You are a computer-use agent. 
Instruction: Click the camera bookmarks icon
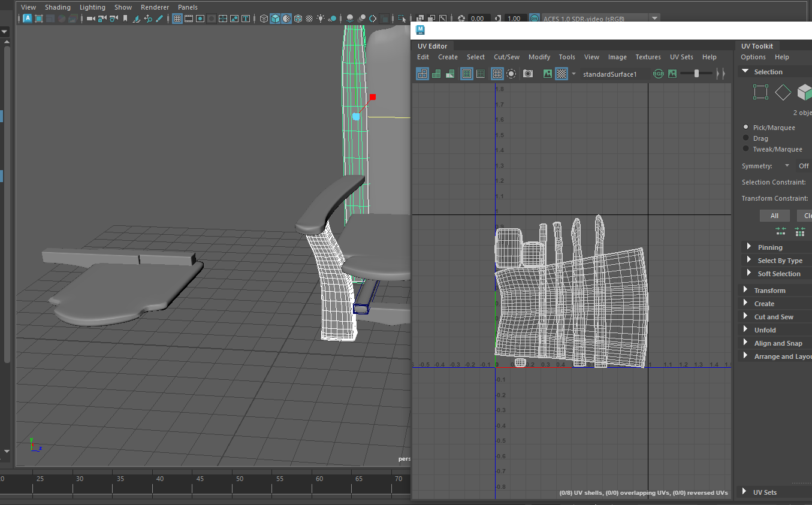(125, 19)
